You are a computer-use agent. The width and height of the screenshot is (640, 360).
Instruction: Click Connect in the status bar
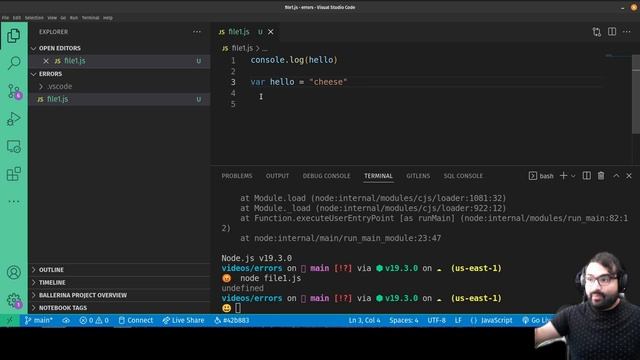[x=136, y=320]
